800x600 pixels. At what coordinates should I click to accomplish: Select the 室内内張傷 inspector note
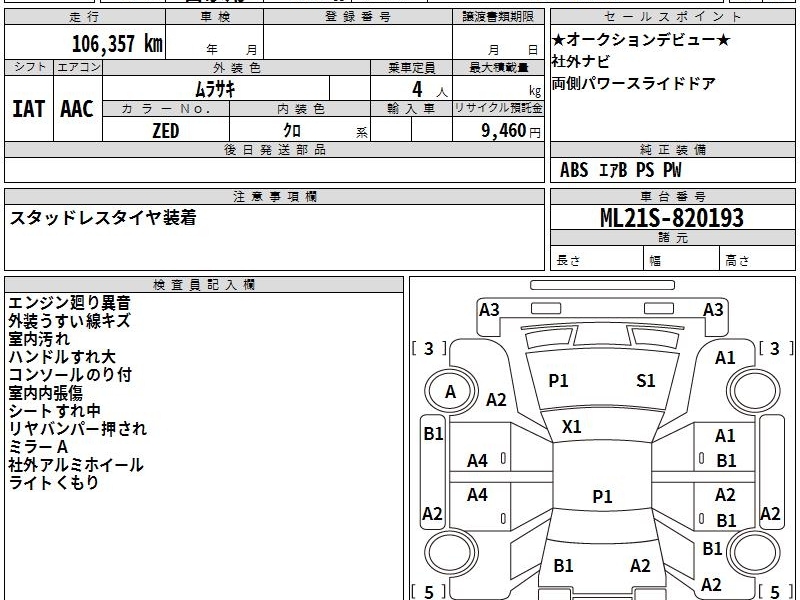[45, 393]
